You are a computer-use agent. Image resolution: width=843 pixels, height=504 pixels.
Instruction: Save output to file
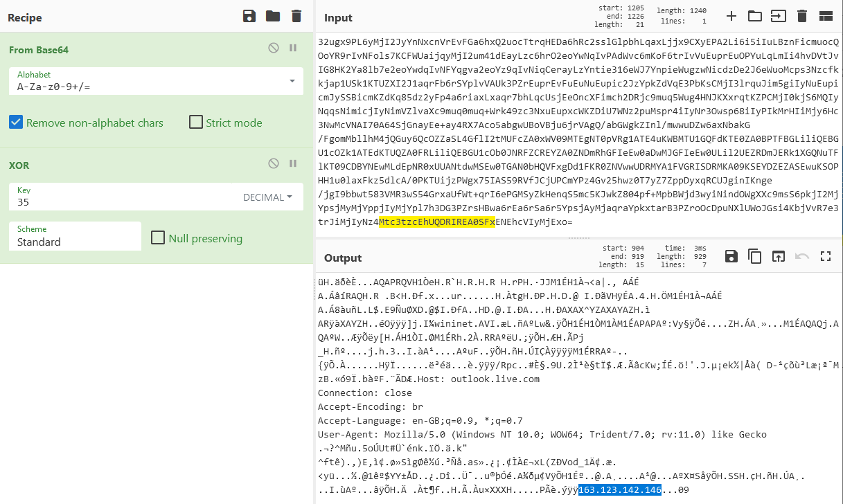[731, 257]
